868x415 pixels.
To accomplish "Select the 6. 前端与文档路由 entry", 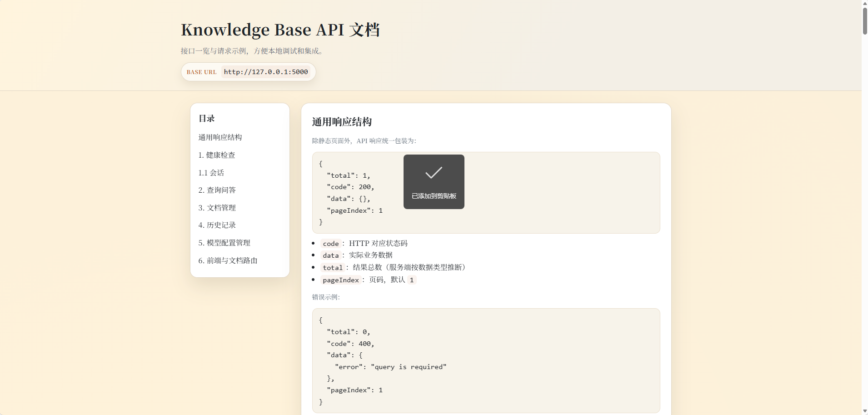I will click(x=228, y=260).
